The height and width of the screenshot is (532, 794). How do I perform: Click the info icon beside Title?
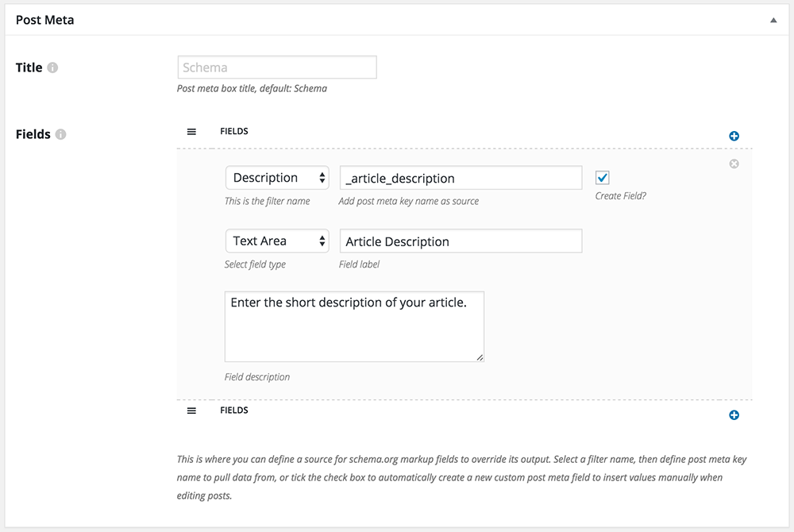point(52,68)
